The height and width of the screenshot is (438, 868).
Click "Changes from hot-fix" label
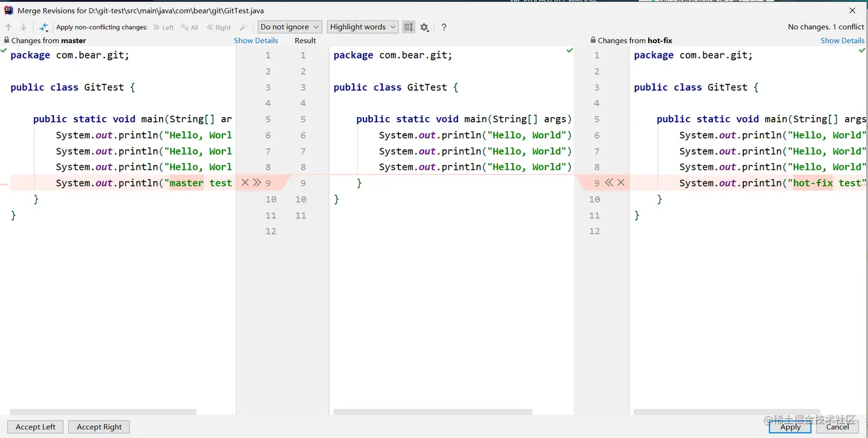point(635,41)
